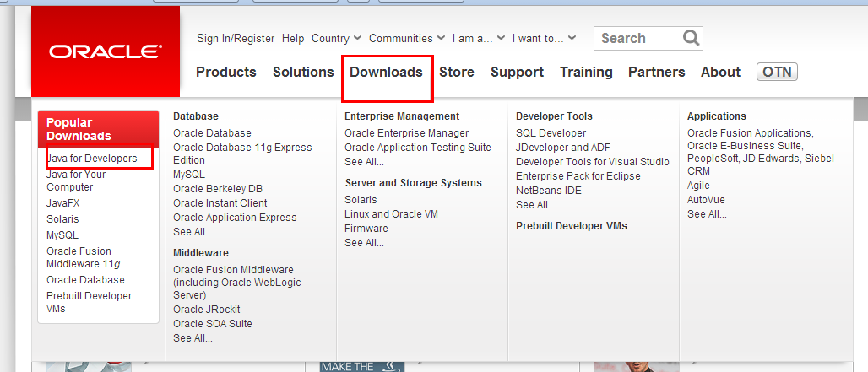The width and height of the screenshot is (868, 372).
Task: Open the Country dropdown
Action: point(336,38)
